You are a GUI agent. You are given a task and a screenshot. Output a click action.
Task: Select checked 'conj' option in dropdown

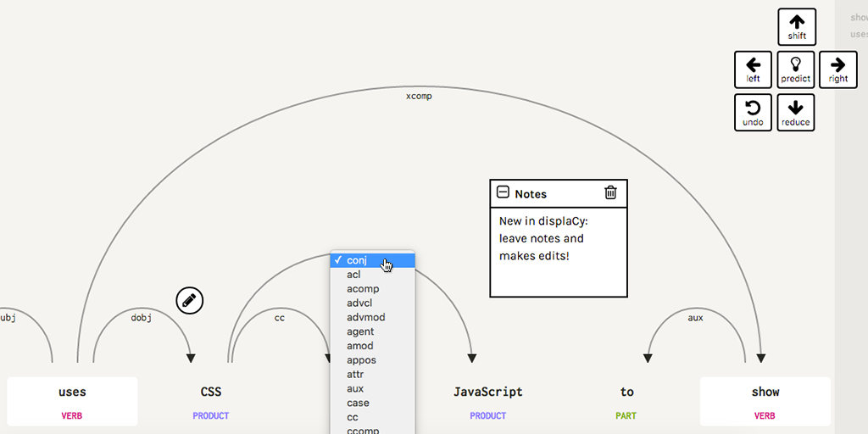(x=372, y=260)
